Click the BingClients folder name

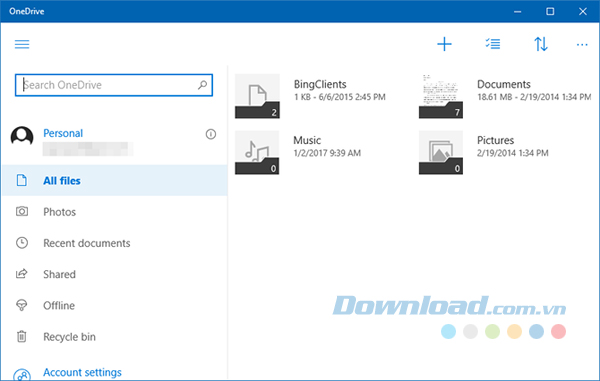[x=320, y=84]
